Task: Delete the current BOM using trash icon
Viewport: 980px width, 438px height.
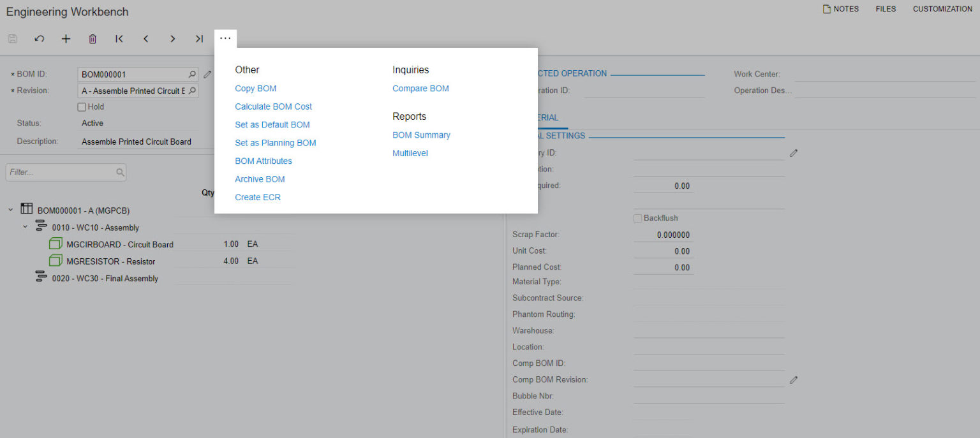Action: (93, 39)
